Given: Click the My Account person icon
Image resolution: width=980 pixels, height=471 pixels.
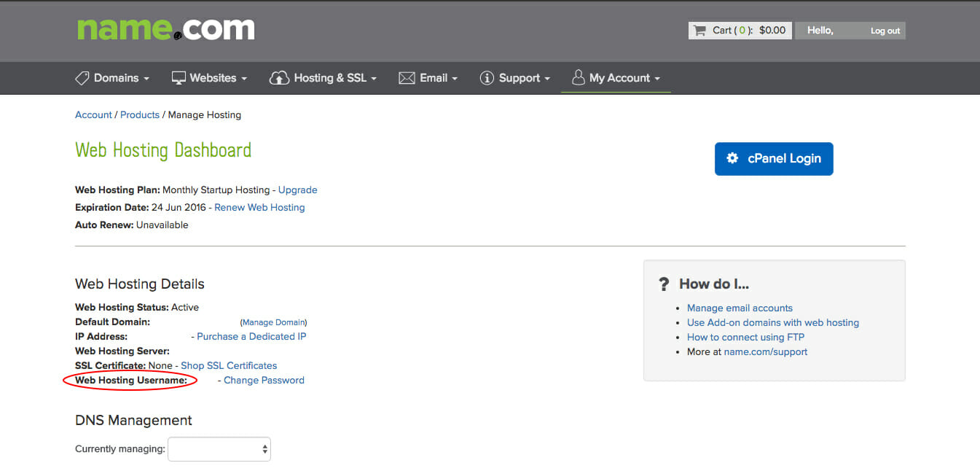Looking at the screenshot, I should (x=578, y=77).
